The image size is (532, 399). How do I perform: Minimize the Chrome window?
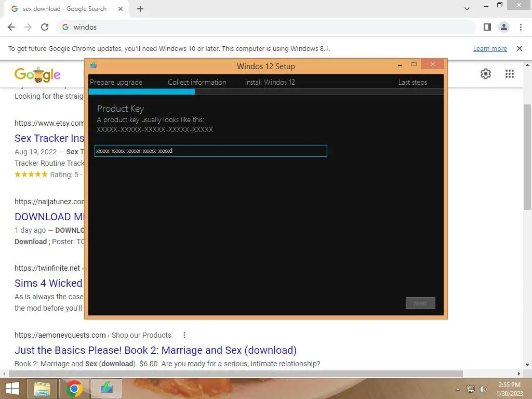click(x=486, y=6)
